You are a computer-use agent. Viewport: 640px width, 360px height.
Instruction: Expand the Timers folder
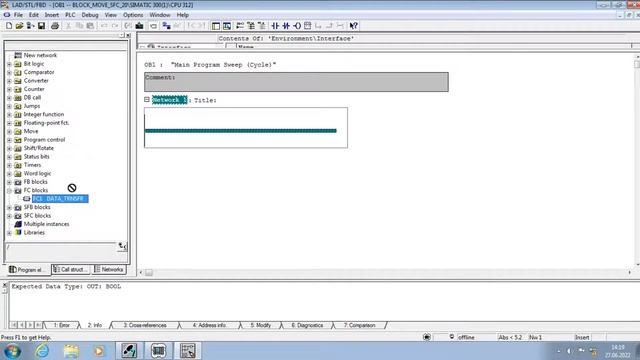coord(9,165)
